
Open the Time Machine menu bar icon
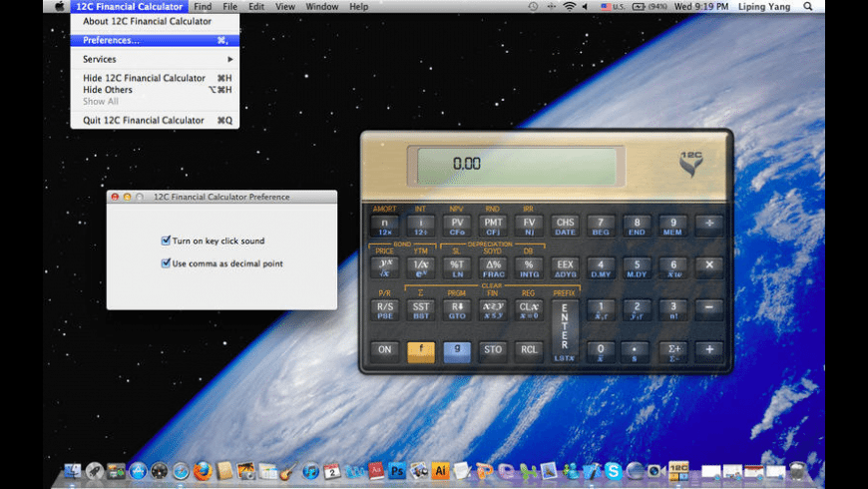tap(533, 7)
